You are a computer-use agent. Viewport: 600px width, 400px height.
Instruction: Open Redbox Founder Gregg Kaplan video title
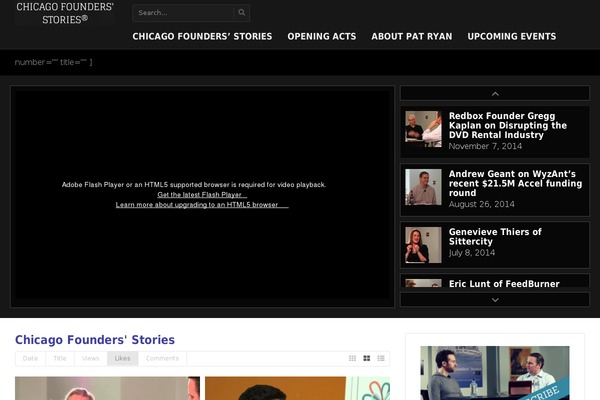point(507,126)
